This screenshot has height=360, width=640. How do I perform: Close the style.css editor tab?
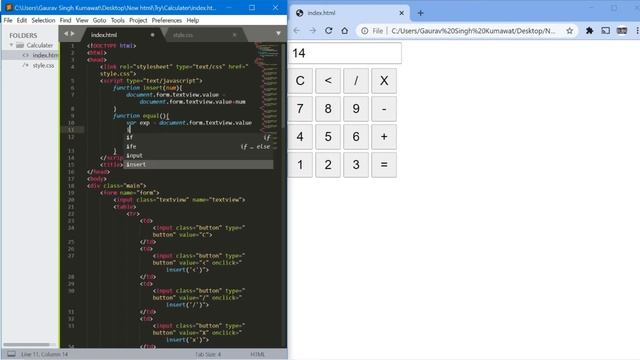(235, 35)
